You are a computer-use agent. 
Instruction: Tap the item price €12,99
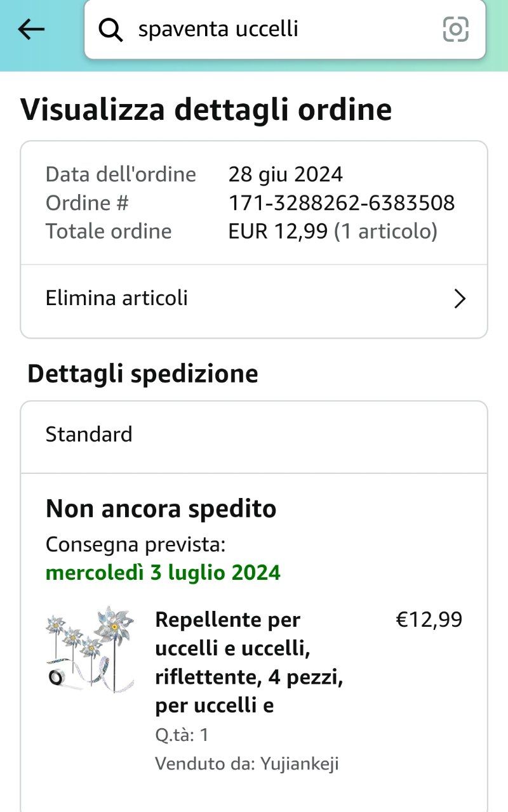point(429,619)
